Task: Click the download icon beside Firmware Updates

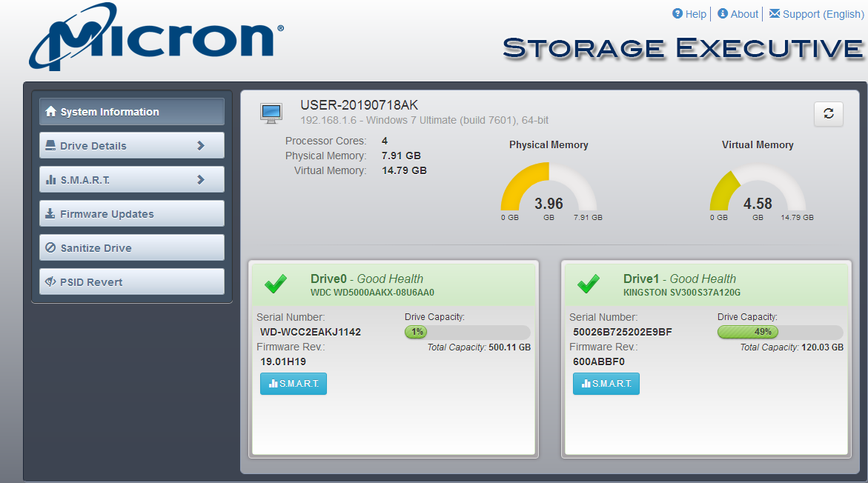Action: [50, 213]
